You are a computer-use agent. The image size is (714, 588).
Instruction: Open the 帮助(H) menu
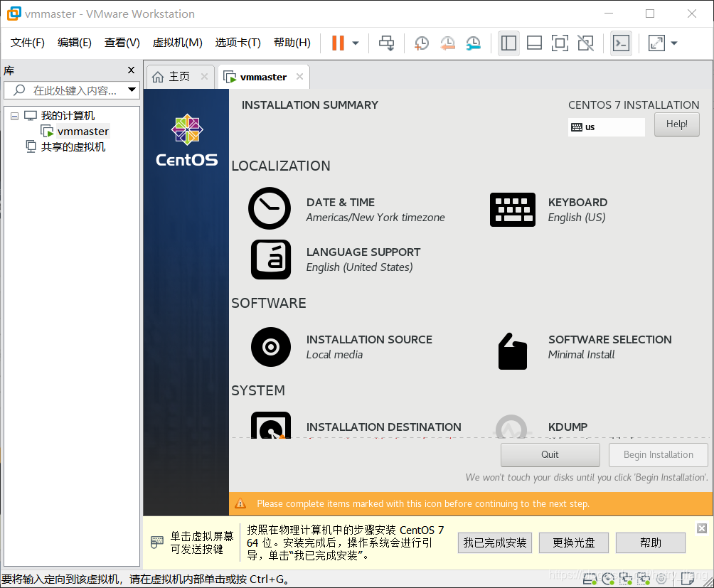(292, 43)
